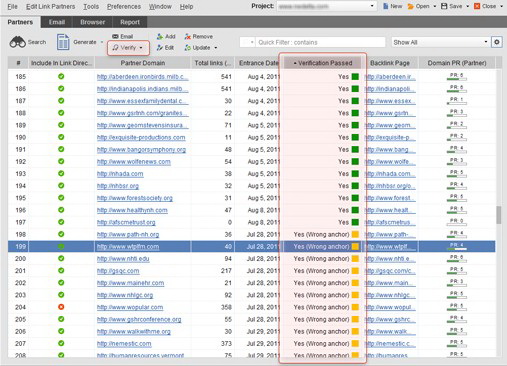Switch to the Email tab
Screen dimensions: 507x366
pos(57,22)
